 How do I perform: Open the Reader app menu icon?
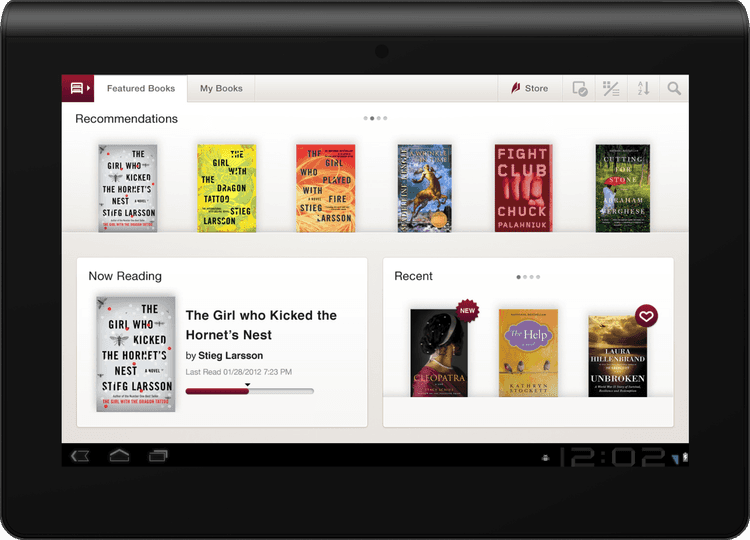pyautogui.click(x=77, y=88)
